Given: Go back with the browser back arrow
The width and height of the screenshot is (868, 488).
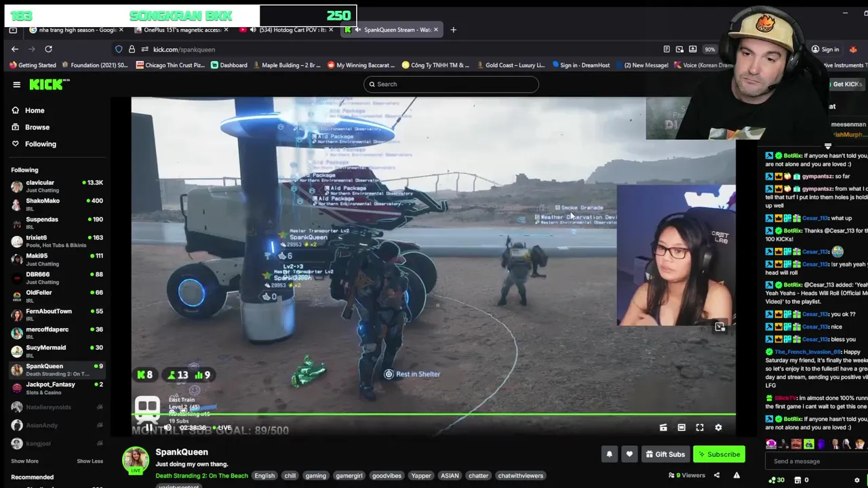Looking at the screenshot, I should (x=15, y=49).
